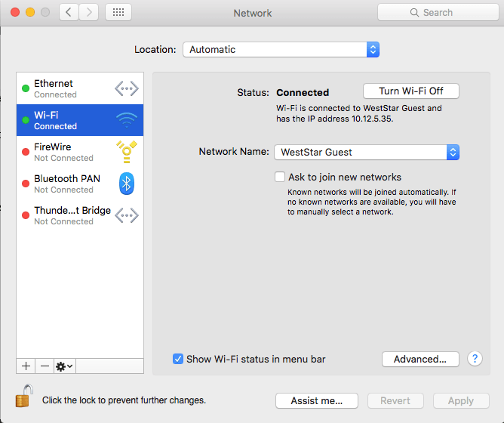Open the Advanced settings button
Screen dimensions: 504x423
tap(420, 359)
